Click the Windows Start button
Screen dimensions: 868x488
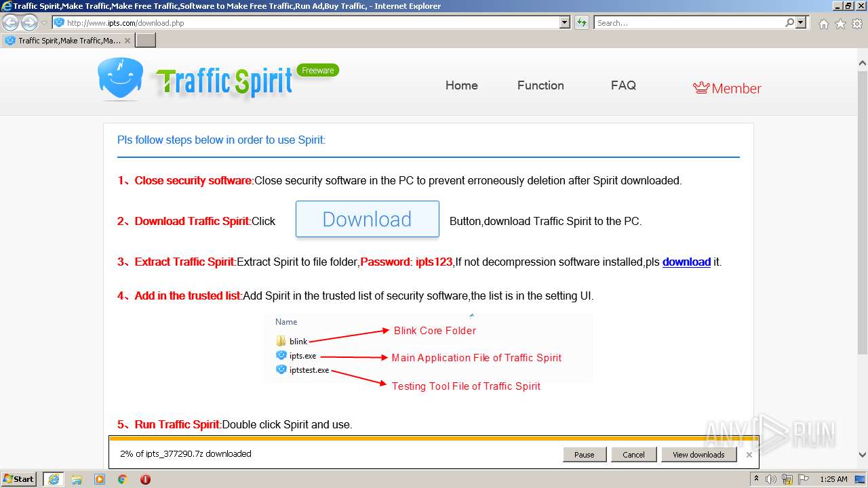point(19,479)
